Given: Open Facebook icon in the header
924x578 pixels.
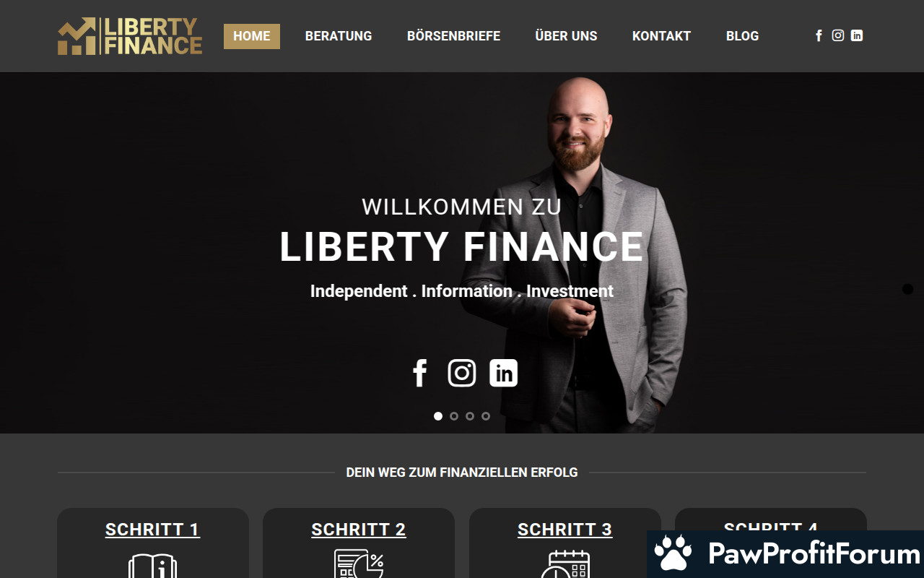Looking at the screenshot, I should pyautogui.click(x=819, y=35).
